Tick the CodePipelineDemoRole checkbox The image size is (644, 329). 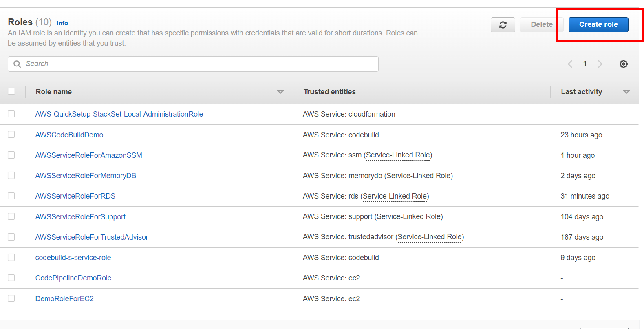(x=11, y=278)
